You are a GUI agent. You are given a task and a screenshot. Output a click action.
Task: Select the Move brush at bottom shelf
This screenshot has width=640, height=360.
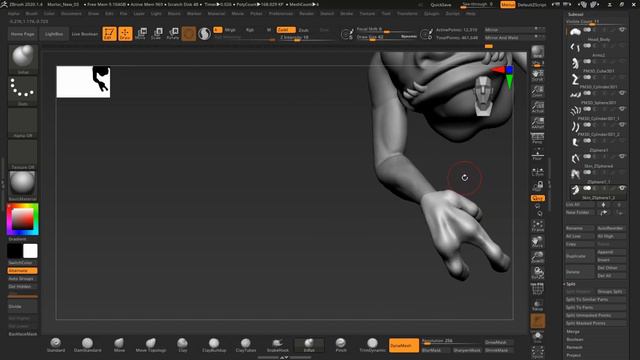tap(119, 344)
